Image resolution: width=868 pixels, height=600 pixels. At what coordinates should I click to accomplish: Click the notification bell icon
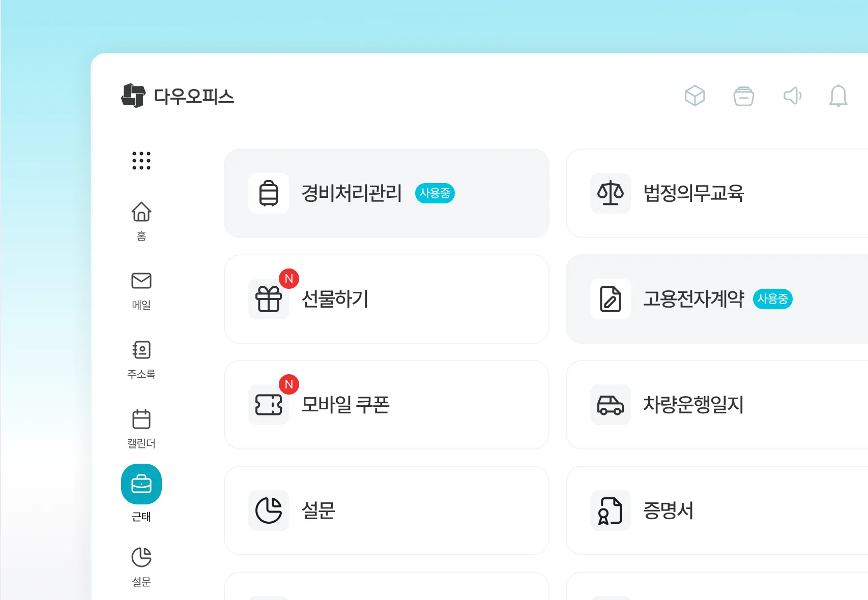[x=840, y=97]
